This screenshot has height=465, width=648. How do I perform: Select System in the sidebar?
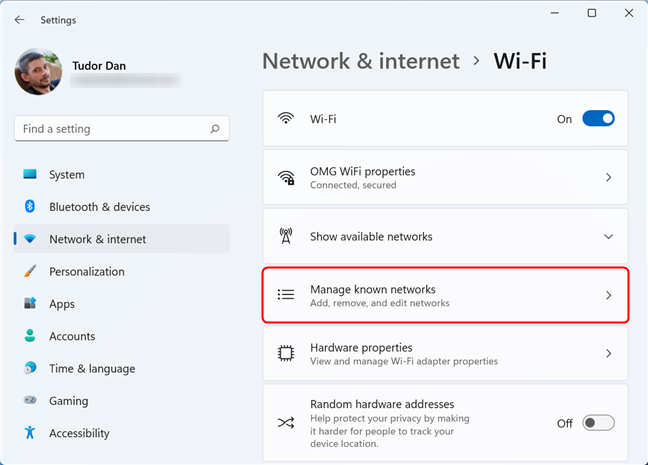click(x=67, y=175)
